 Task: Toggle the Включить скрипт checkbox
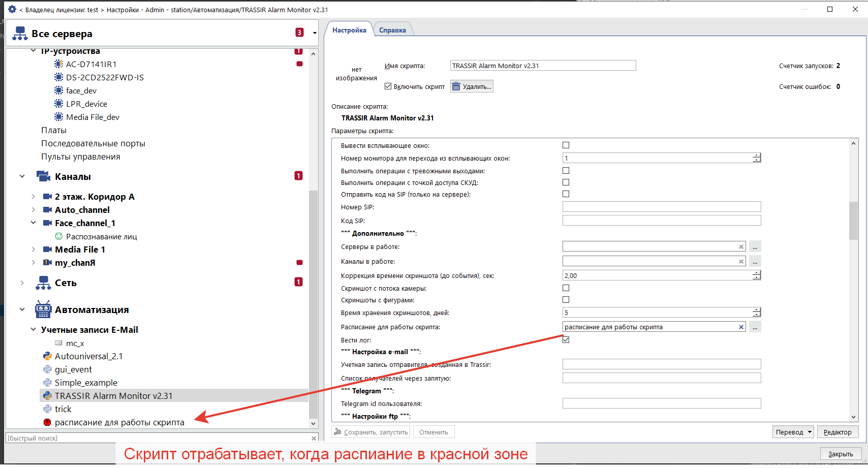coord(388,86)
